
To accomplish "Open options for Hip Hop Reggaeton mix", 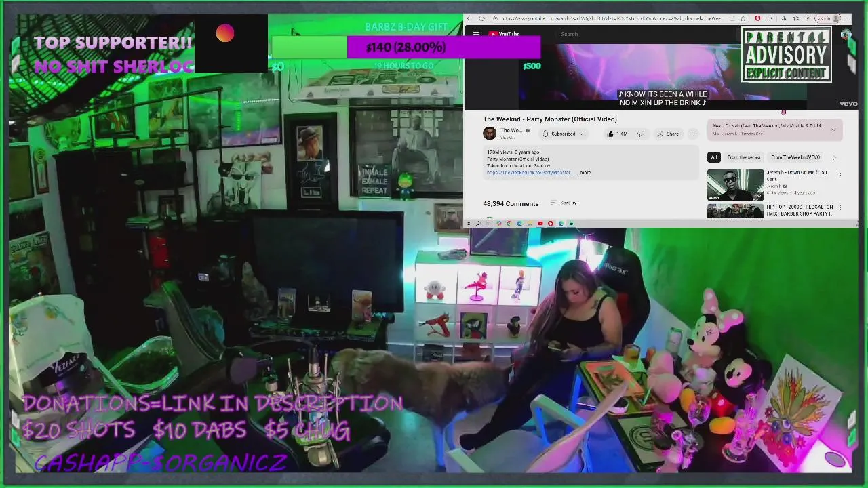I will 840,207.
